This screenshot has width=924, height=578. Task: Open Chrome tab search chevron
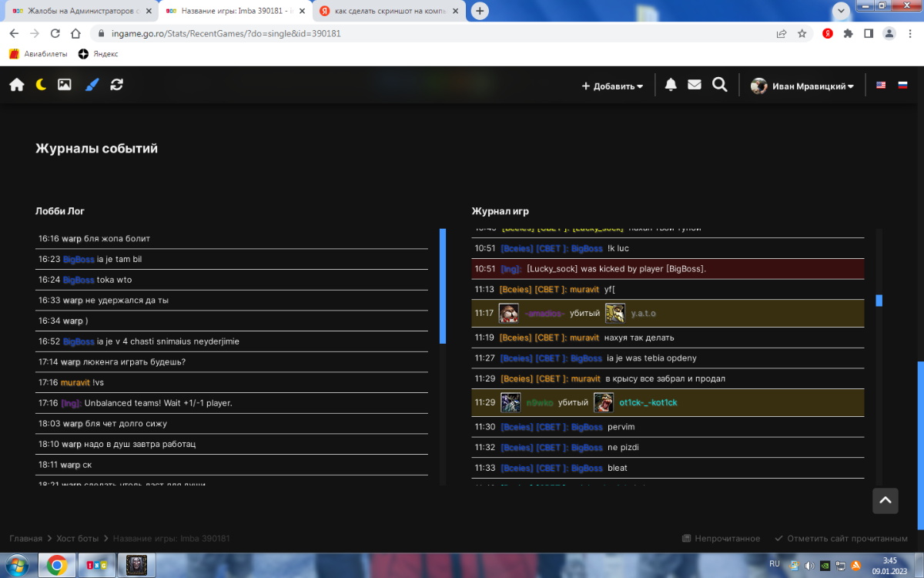842,11
